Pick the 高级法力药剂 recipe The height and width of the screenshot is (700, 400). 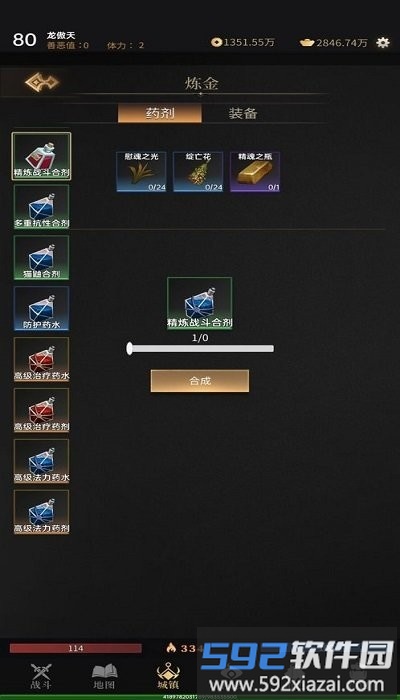click(x=41, y=512)
